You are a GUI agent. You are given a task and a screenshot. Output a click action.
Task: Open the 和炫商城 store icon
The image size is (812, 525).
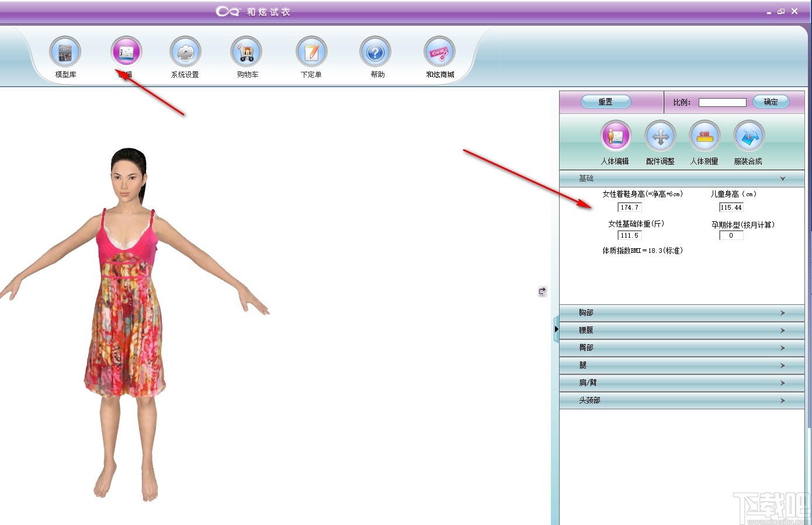point(440,53)
